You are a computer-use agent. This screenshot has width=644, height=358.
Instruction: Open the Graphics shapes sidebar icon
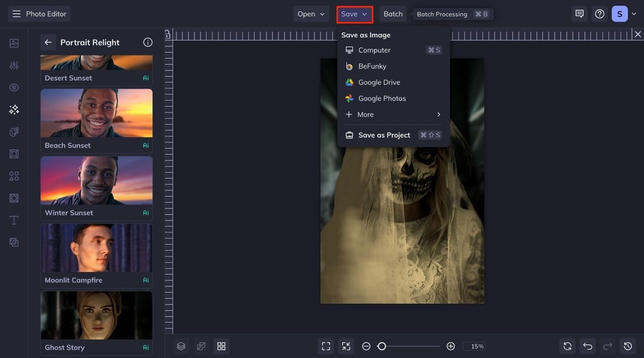[x=14, y=176]
